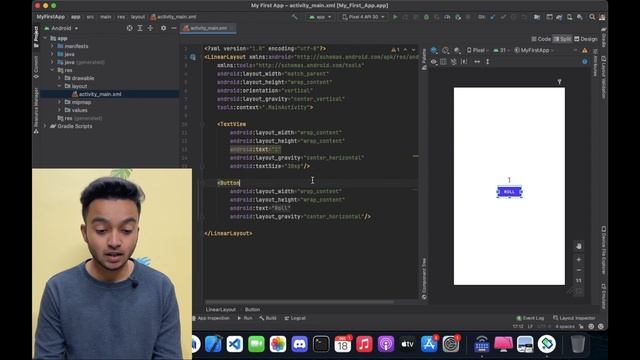Click the Make Project hammer icon
Viewport: 640px width, 360px height.
(294, 17)
